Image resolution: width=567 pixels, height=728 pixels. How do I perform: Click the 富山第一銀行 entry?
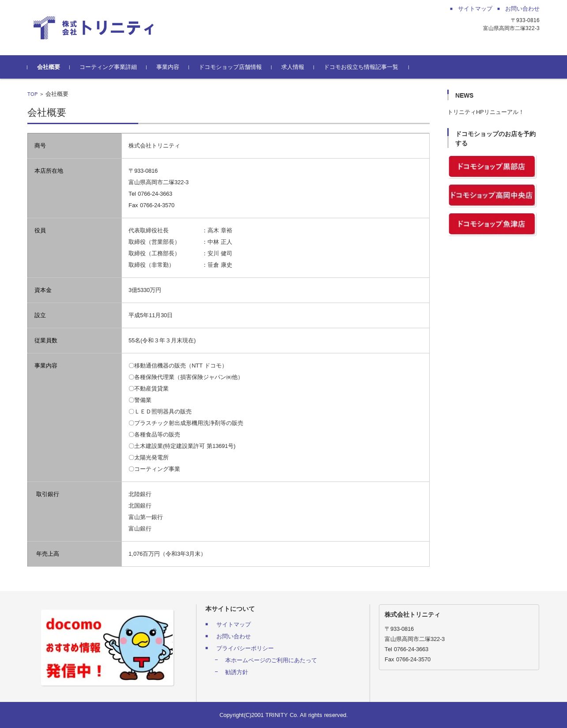pos(146,517)
